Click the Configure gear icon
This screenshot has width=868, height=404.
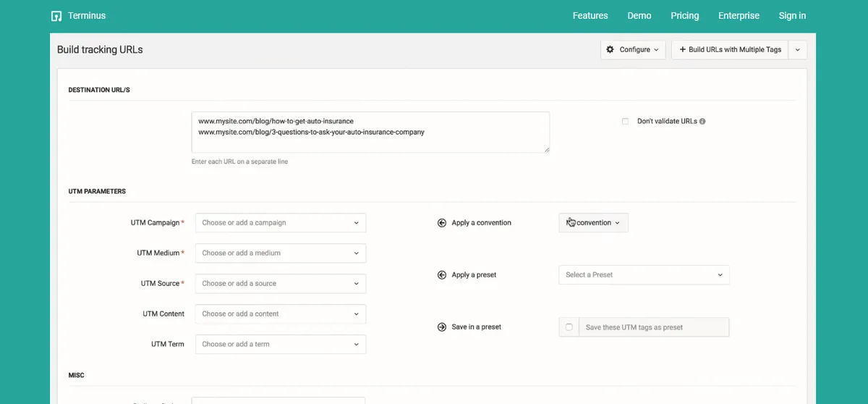[x=610, y=49]
